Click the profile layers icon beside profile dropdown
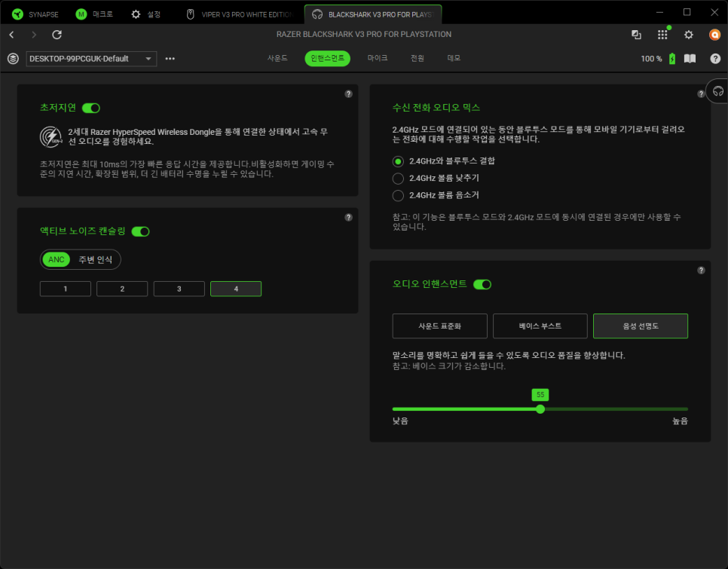 13,59
